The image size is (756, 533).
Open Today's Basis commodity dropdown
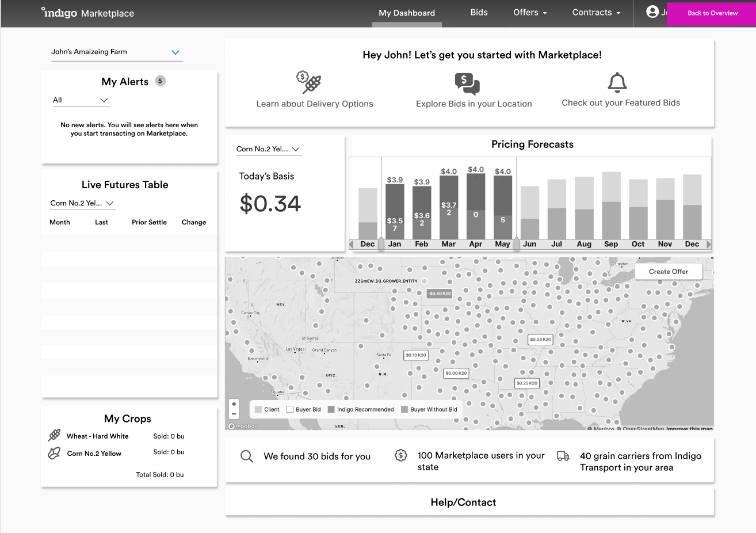(269, 149)
